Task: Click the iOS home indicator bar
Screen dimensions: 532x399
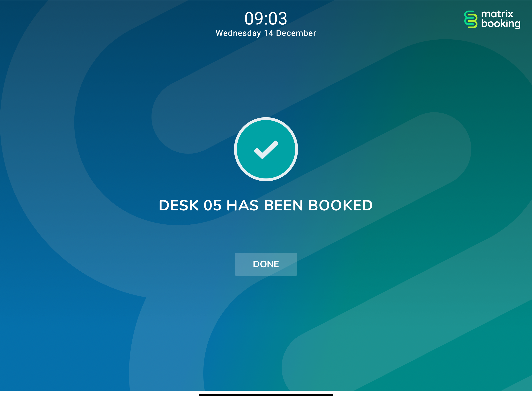Action: click(x=266, y=395)
